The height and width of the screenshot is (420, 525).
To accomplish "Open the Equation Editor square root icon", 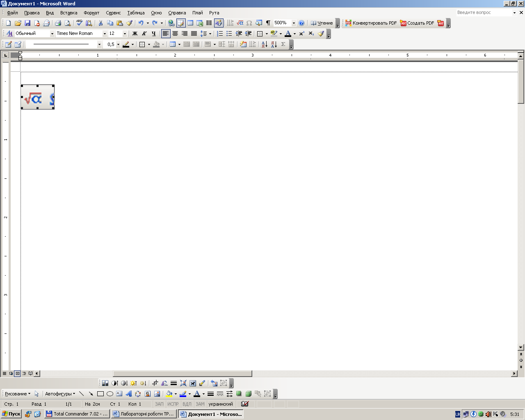I will click(x=240, y=23).
